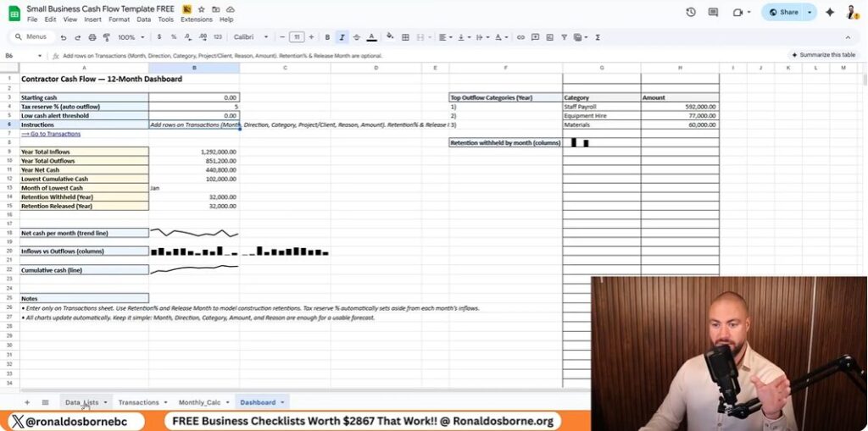Open the File menu
The height and width of the screenshot is (431, 868).
click(32, 19)
